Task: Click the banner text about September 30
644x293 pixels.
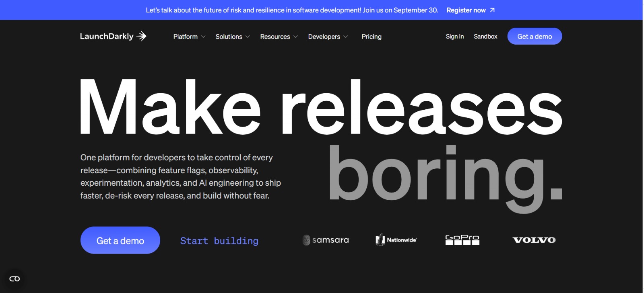Action: pyautogui.click(x=292, y=10)
